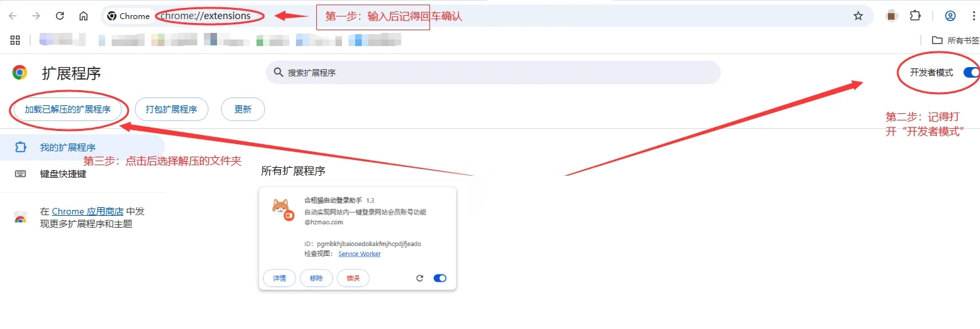Follow the Chrome 应用商店 link
This screenshot has width=980, height=329.
point(87,211)
